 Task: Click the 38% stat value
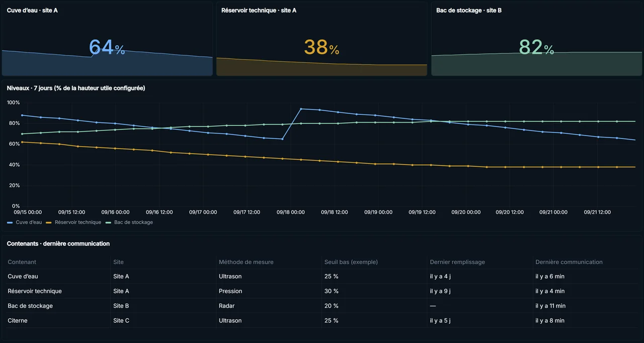pyautogui.click(x=321, y=47)
